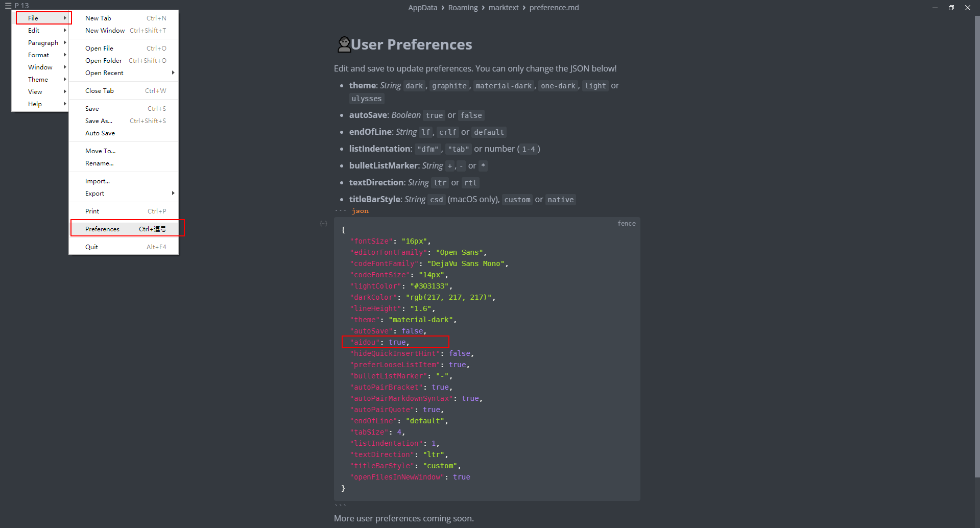Open the View menu

(40, 91)
